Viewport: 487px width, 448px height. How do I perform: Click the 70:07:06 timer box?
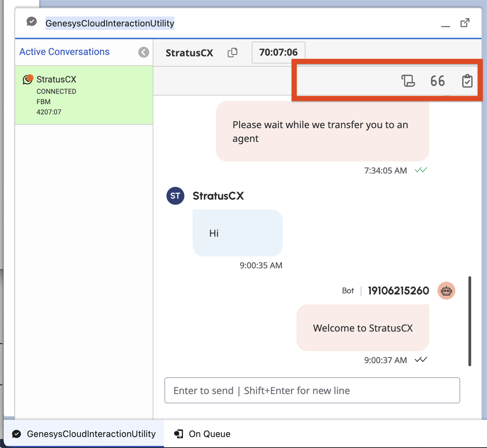[278, 52]
